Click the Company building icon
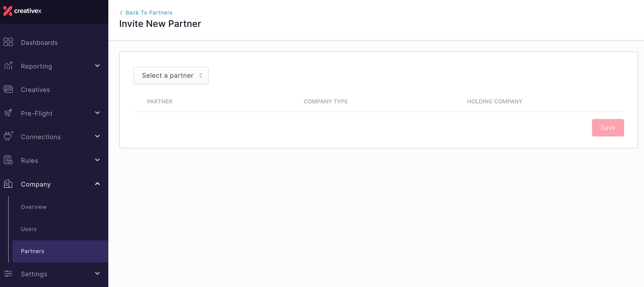Screen dimensions: 644x287 [8, 184]
